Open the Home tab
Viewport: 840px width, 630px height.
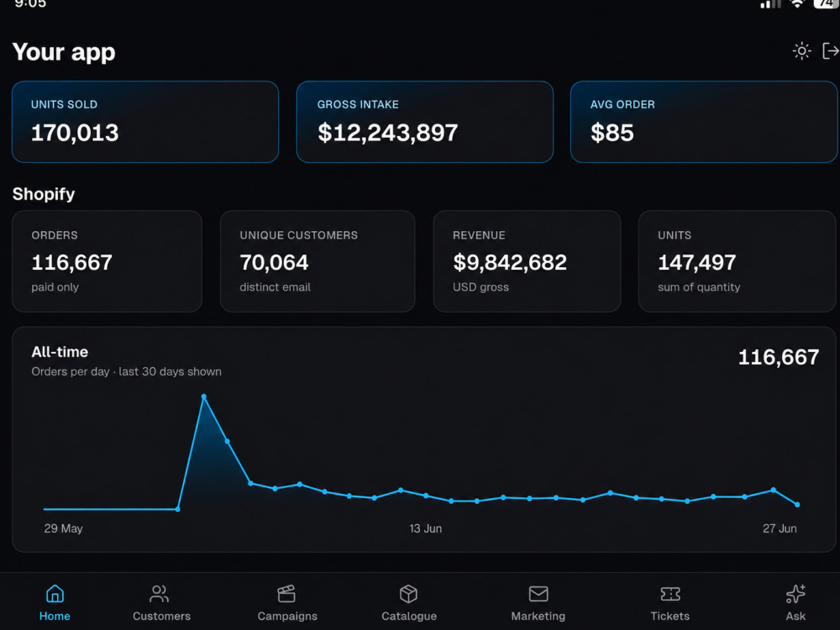click(55, 602)
